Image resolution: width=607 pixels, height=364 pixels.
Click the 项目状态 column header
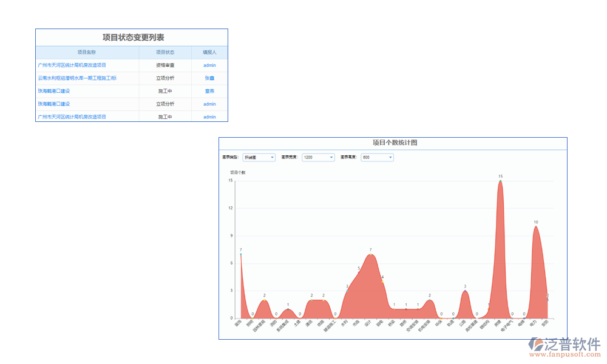165,52
